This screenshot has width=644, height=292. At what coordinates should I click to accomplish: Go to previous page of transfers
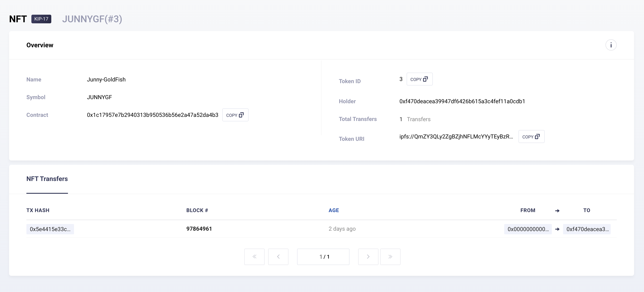pos(278,257)
